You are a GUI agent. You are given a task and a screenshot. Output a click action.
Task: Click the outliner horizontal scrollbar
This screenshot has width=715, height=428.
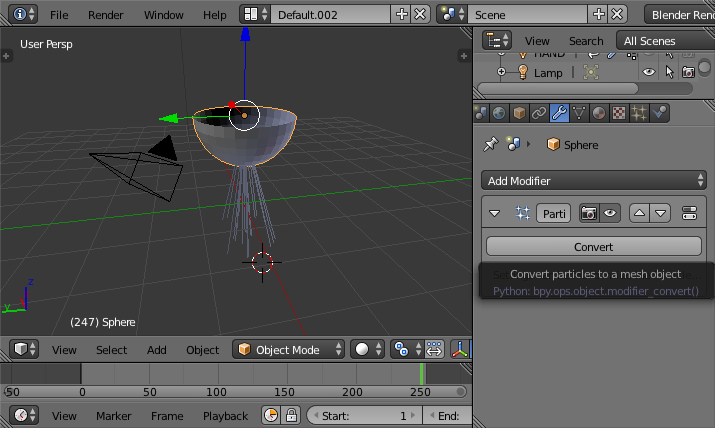558,88
